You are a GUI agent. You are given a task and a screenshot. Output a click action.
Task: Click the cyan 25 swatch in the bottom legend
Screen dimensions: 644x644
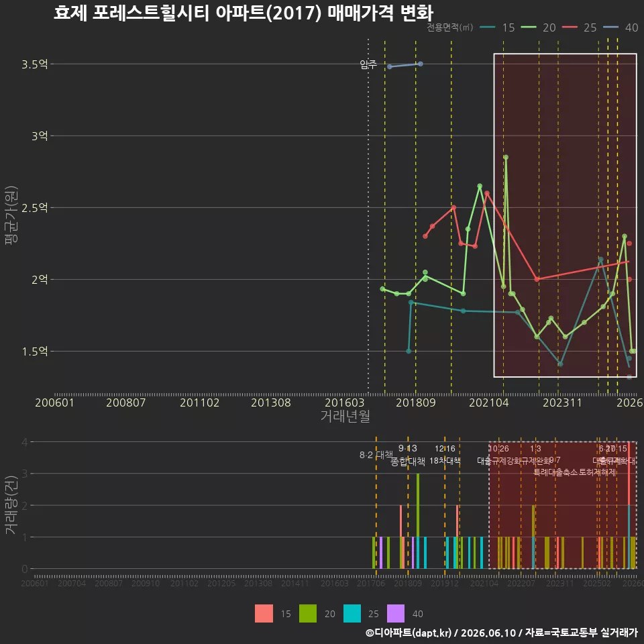pyautogui.click(x=352, y=614)
